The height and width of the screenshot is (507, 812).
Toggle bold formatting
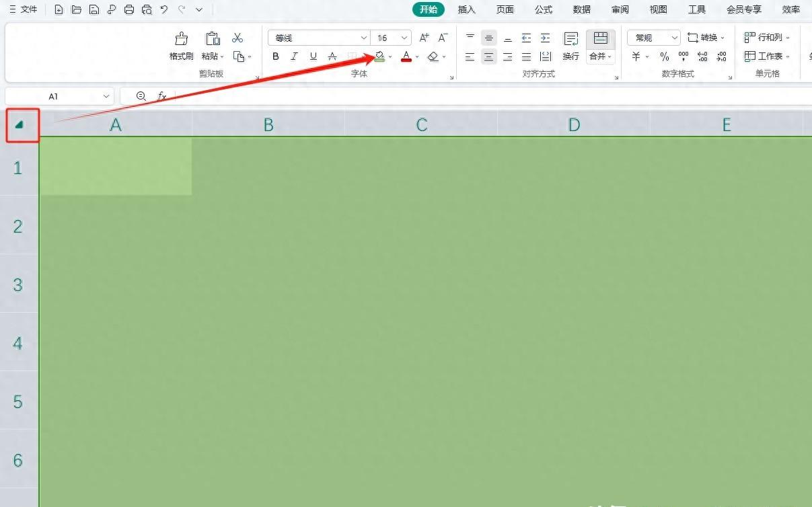pyautogui.click(x=276, y=56)
